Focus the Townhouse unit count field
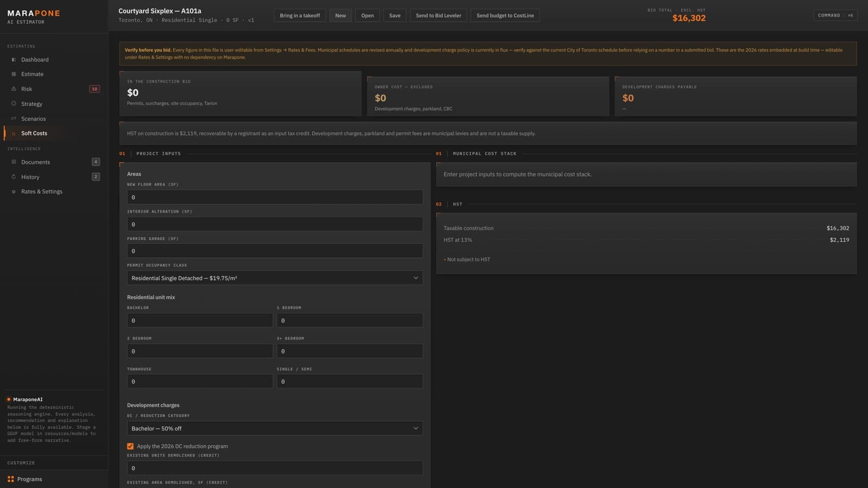Image resolution: width=868 pixels, height=488 pixels. tap(200, 382)
